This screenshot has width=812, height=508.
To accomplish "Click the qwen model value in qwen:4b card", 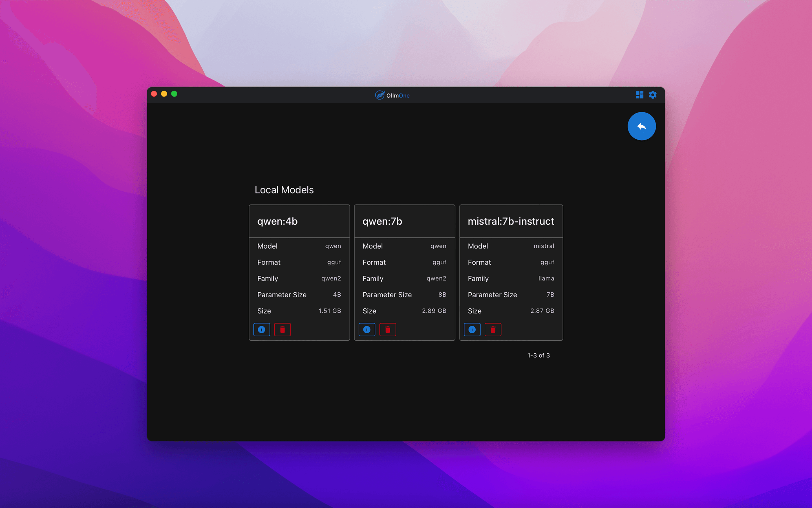I will pyautogui.click(x=333, y=246).
